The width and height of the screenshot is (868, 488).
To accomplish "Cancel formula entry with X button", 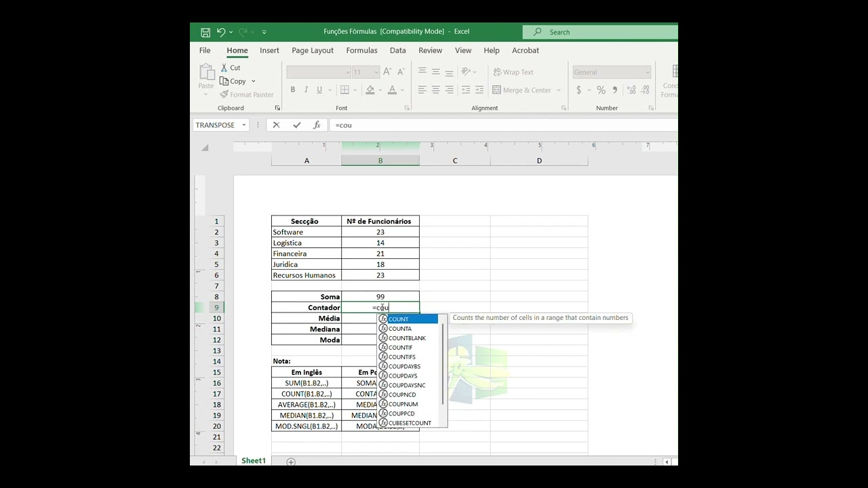I will tap(276, 125).
